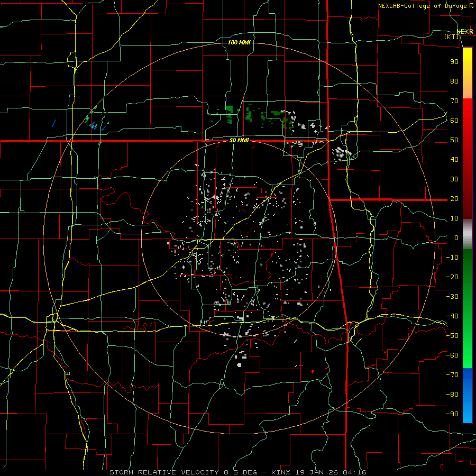Click the -20 value on velocity scale
The height and width of the screenshot is (476, 476).
click(452, 277)
